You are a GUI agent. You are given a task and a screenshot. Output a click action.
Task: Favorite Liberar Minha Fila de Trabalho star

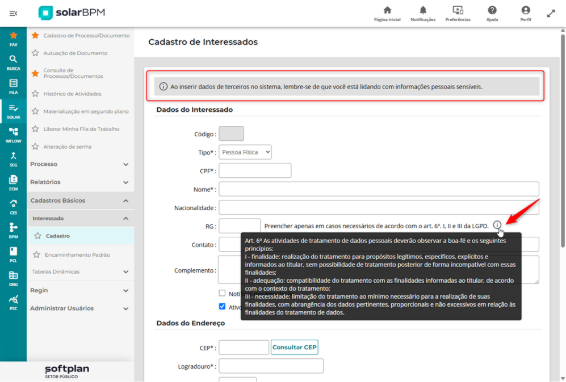tap(35, 129)
